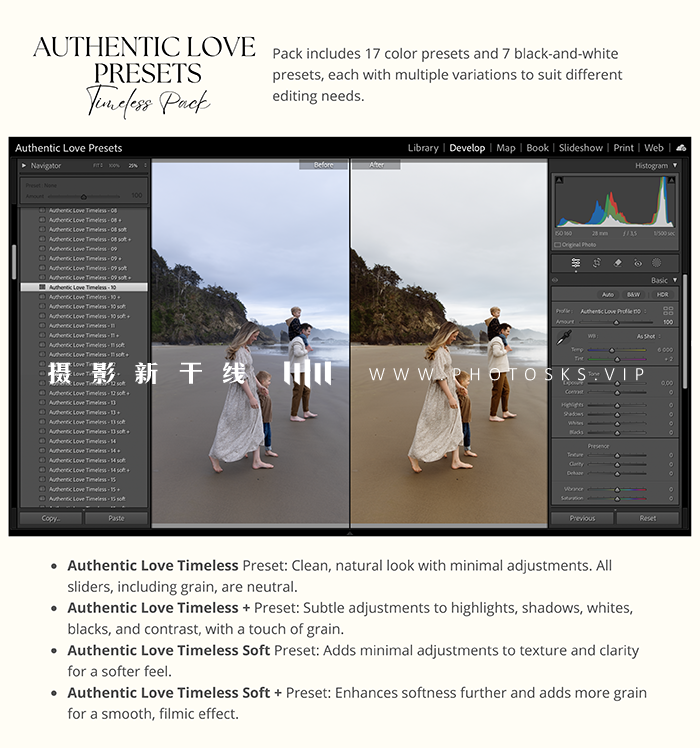The image size is (700, 748).
Task: Select the Red Eye correction tool
Action: pos(637,263)
